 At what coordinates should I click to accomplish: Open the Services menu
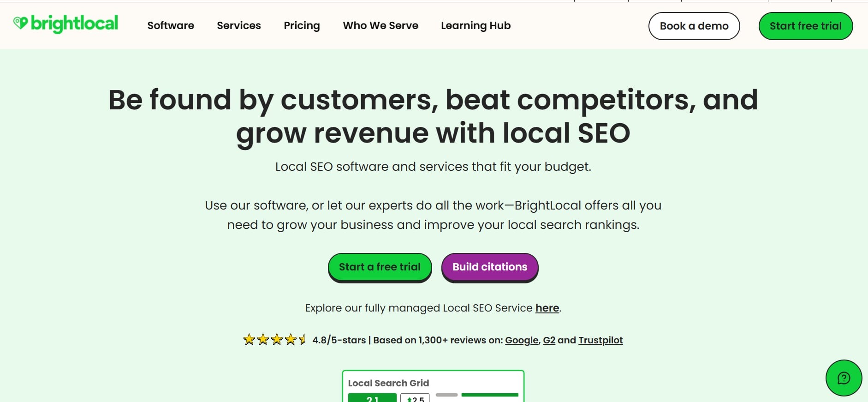point(239,25)
